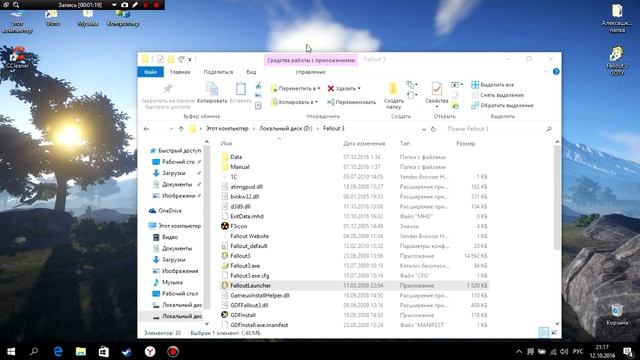The height and width of the screenshot is (360, 640).
Task: Select Видео in the navigation pane
Action: (x=165, y=237)
